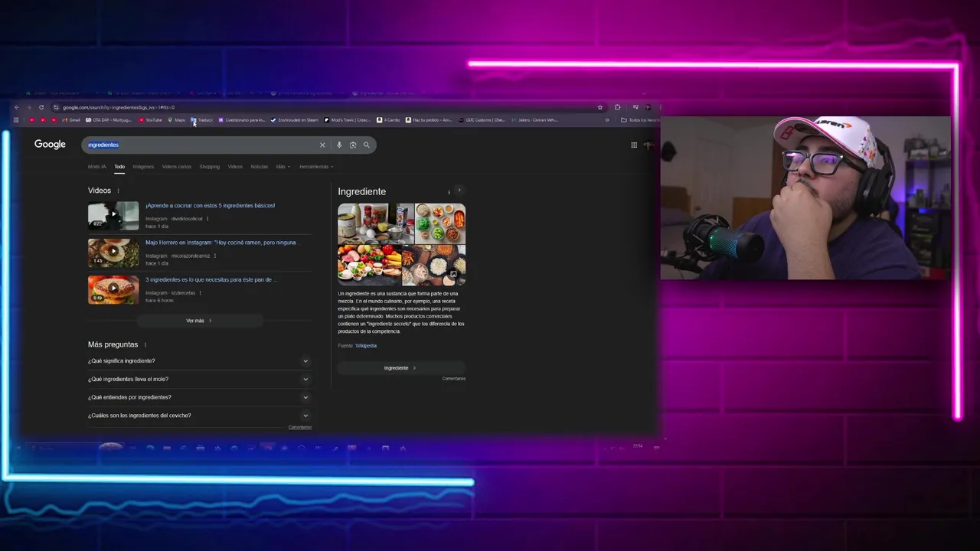
Task: Start voice search with microphone icon
Action: tap(339, 145)
